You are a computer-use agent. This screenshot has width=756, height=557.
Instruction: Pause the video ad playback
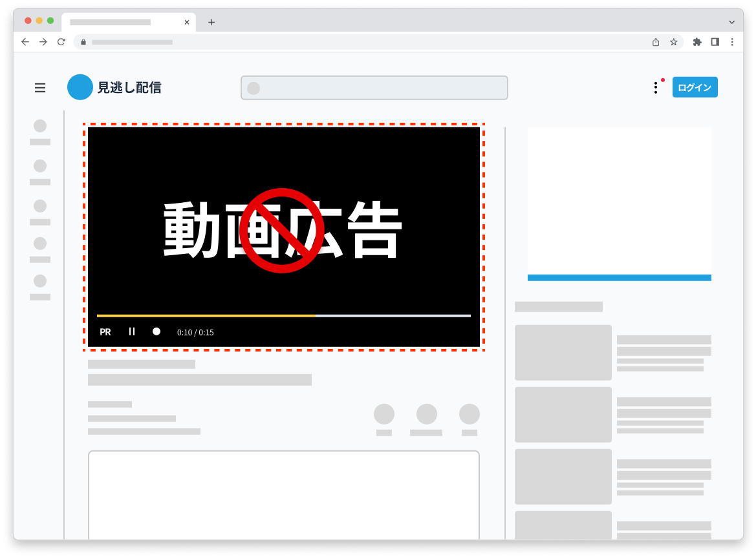tap(132, 331)
